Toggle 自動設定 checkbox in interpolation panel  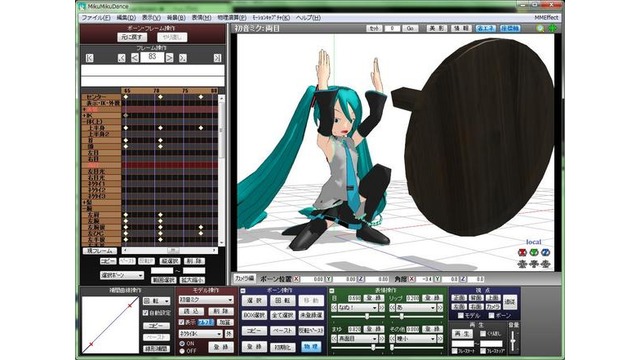146,313
